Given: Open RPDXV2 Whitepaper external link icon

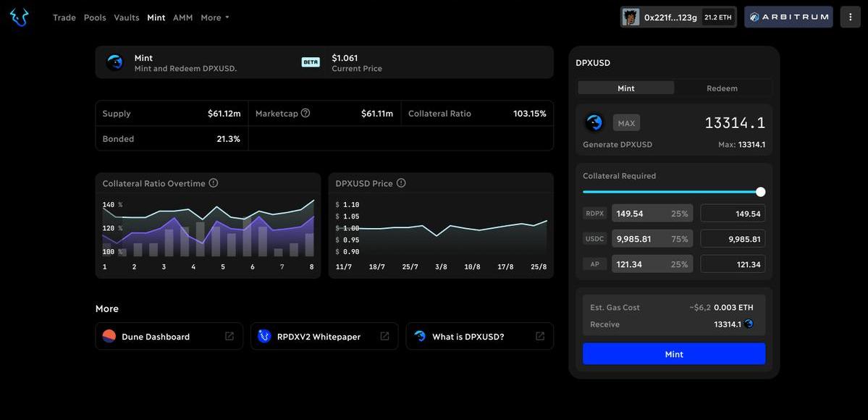Looking at the screenshot, I should (384, 336).
